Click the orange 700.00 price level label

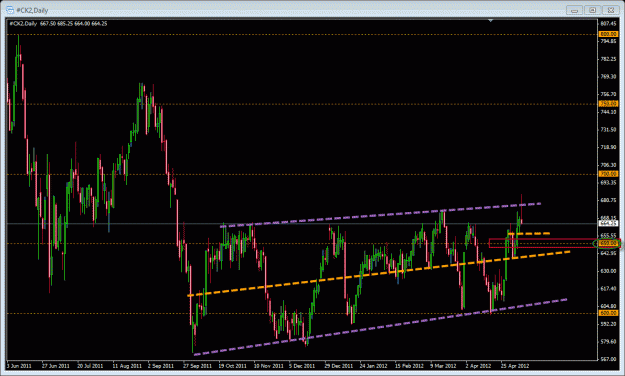[x=608, y=174]
